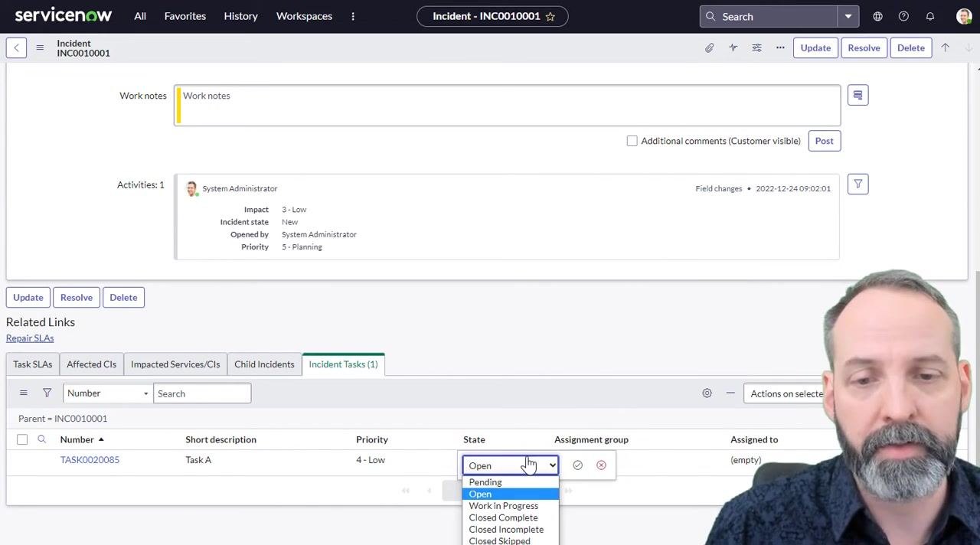Click the more menus vertical dots in the navbar

[x=353, y=16]
